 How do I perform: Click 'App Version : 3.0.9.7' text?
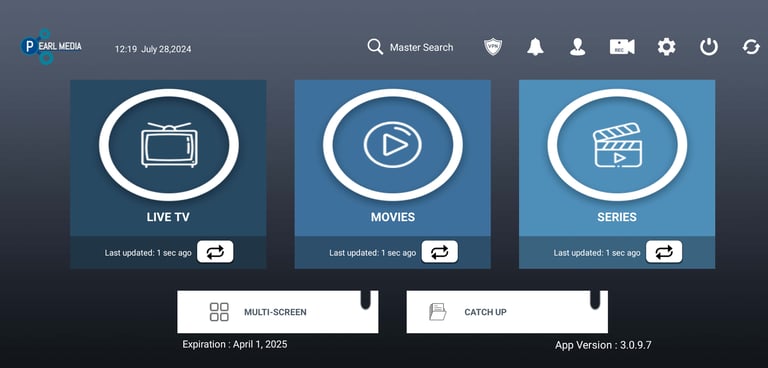pyautogui.click(x=603, y=345)
